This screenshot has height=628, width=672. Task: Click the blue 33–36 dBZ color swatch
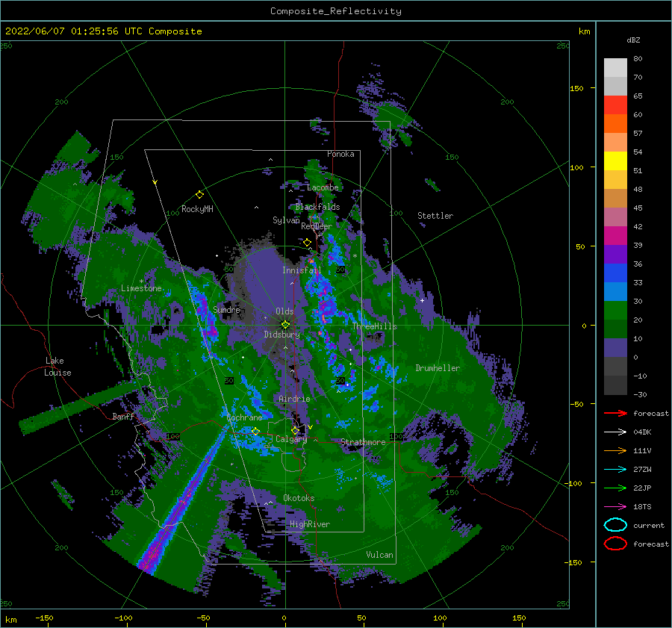(x=615, y=273)
